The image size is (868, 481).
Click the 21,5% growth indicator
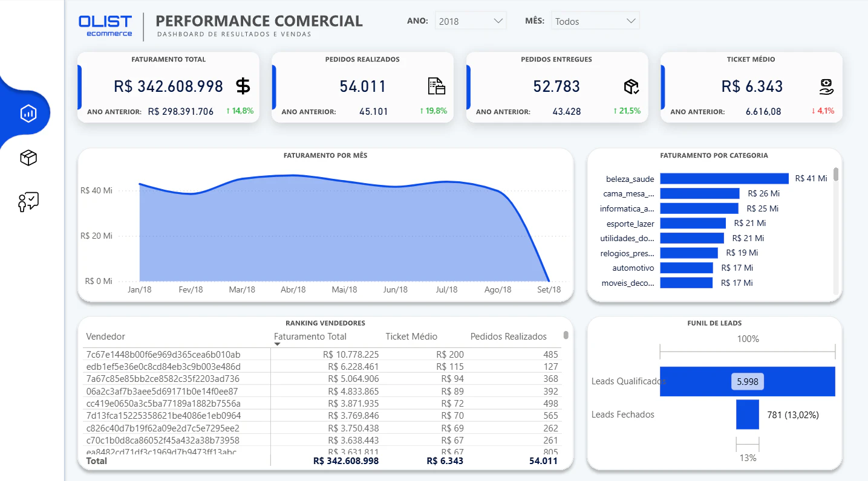tap(627, 111)
